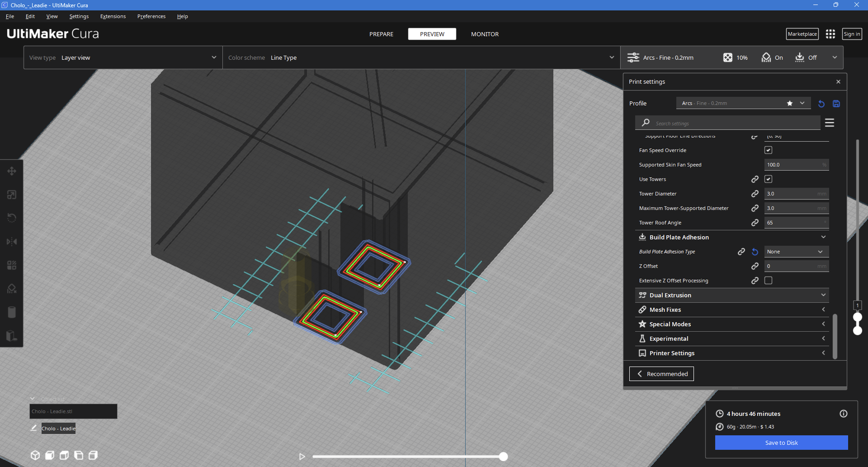Open Per Model Settings tool

pos(12,265)
